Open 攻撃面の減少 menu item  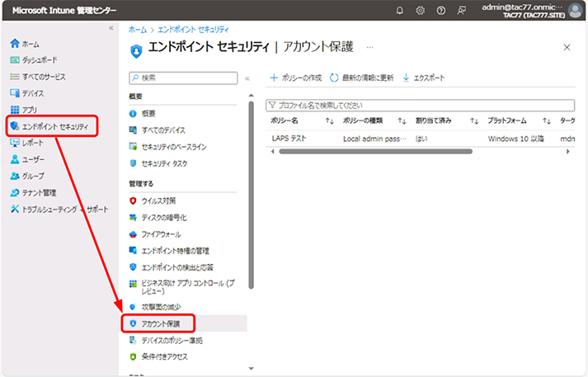[x=162, y=307]
